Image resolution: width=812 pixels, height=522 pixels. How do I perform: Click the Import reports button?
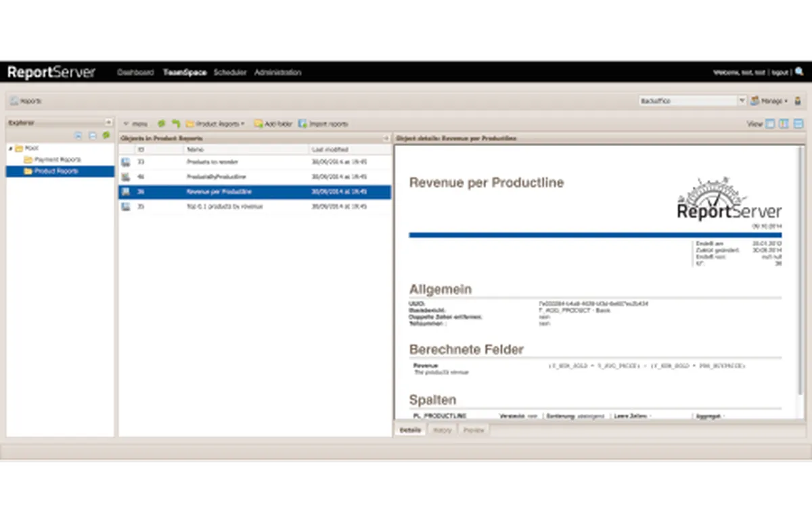pyautogui.click(x=323, y=124)
